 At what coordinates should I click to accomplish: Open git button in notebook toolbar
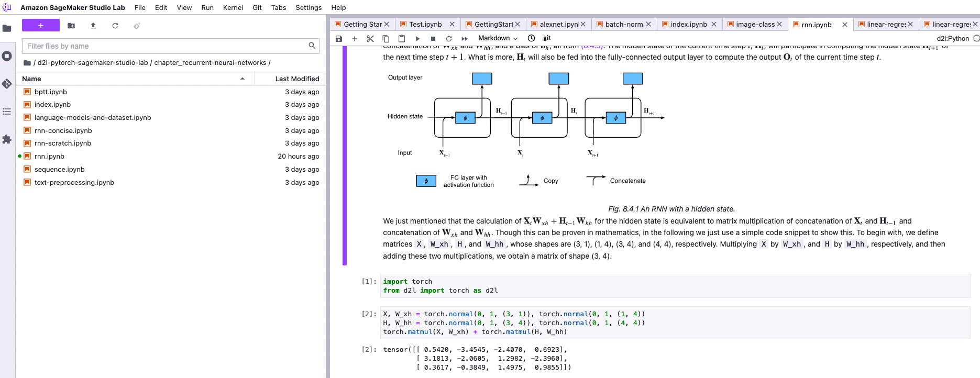pyautogui.click(x=547, y=38)
